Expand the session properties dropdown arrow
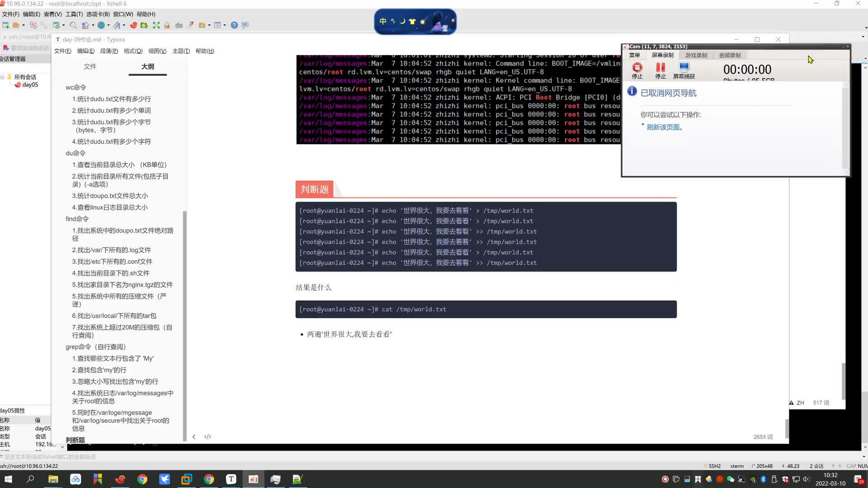Image resolution: width=868 pixels, height=488 pixels. 64,25
